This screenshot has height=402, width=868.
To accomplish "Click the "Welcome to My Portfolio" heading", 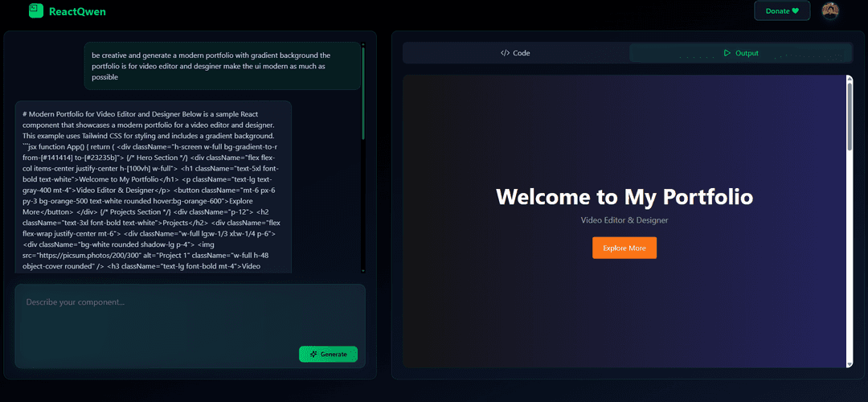I will [x=624, y=197].
